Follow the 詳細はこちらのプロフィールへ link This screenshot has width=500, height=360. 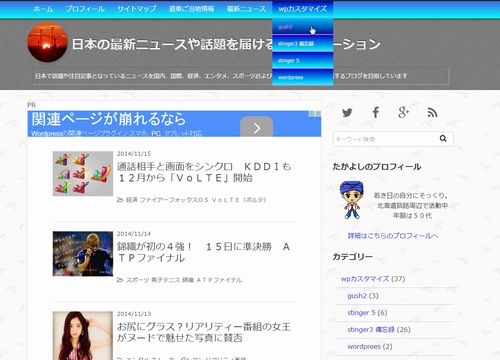coord(393,236)
